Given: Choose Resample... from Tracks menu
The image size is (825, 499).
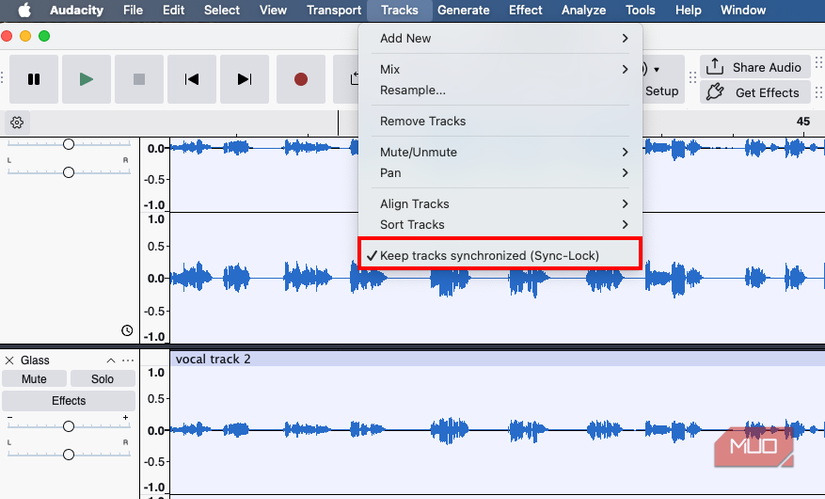Looking at the screenshot, I should click(x=500, y=90).
